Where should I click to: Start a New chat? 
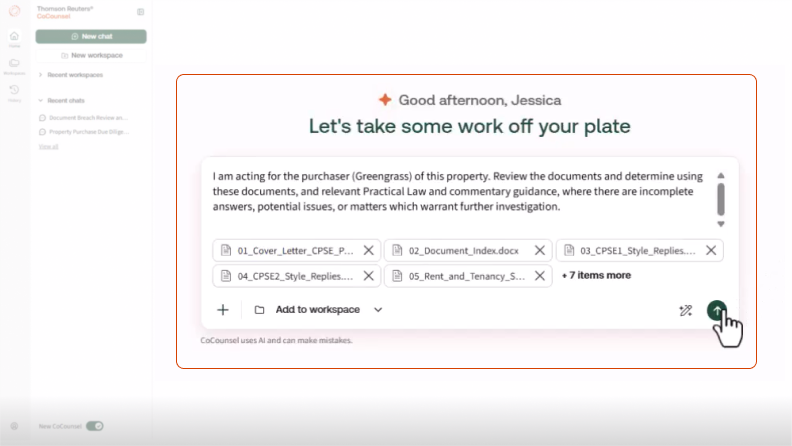[91, 36]
